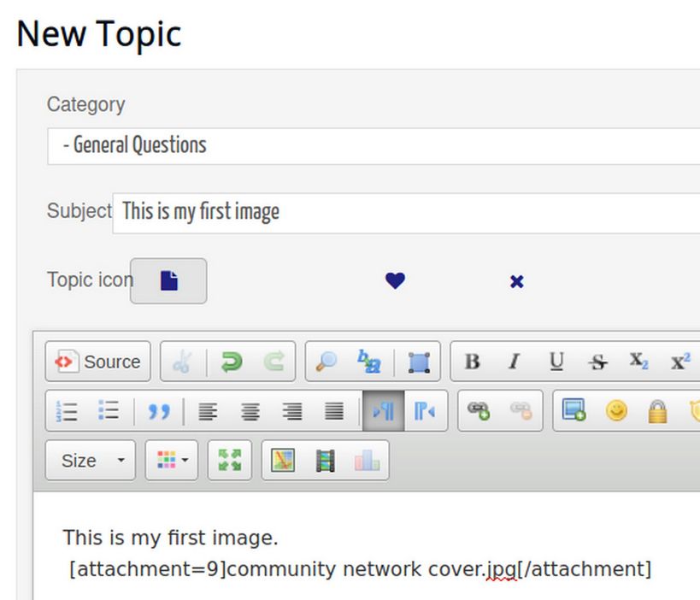700x600 pixels.
Task: Insert a numbered list
Action: [x=67, y=411]
